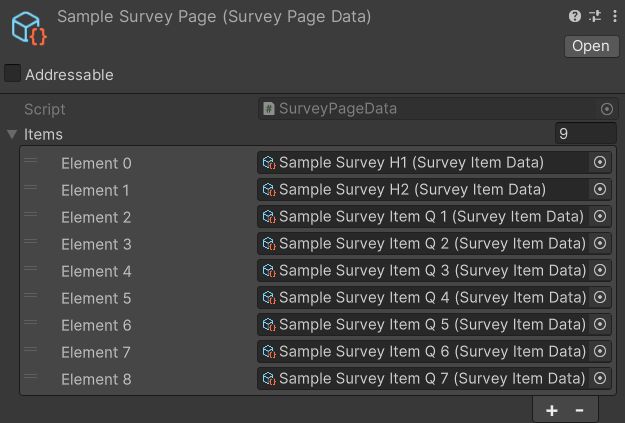Screen dimensions: 625x423
Task: Click the Element 3 label
Action: 96,245
